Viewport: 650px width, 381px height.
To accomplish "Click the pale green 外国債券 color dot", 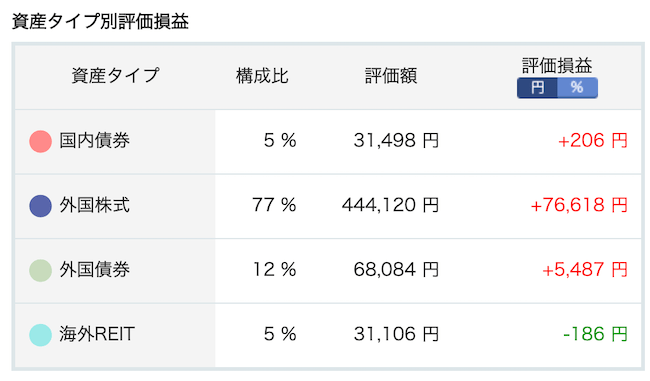I will tap(41, 270).
